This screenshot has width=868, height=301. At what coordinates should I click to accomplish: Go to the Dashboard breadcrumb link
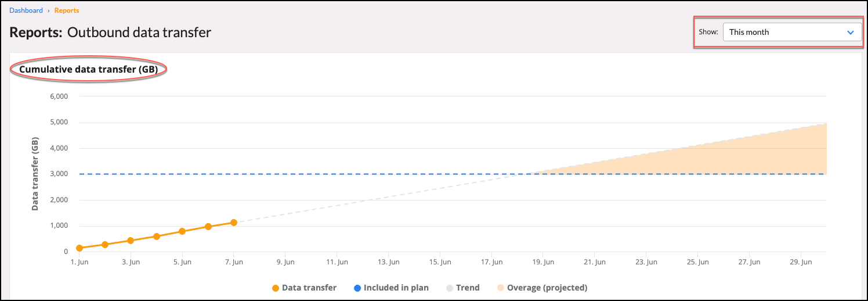26,10
